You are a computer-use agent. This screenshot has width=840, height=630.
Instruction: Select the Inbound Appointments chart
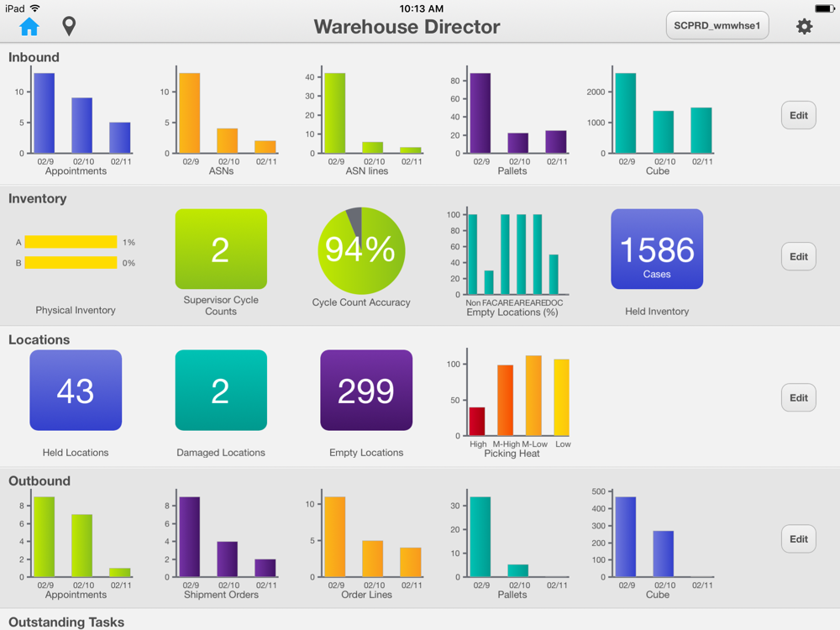[x=76, y=120]
